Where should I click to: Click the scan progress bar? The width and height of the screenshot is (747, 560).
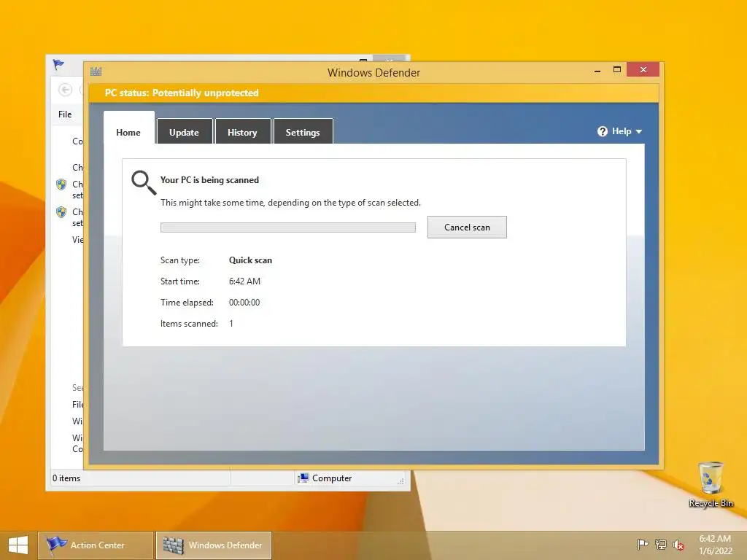click(287, 227)
